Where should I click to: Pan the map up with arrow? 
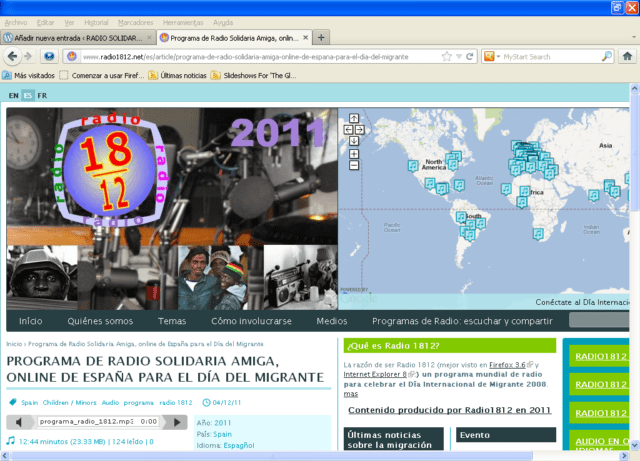(353, 119)
